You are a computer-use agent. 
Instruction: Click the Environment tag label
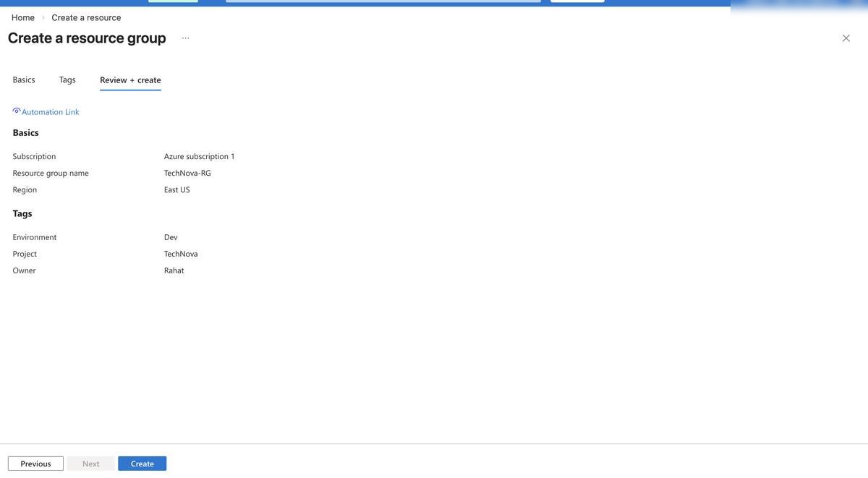coord(35,237)
